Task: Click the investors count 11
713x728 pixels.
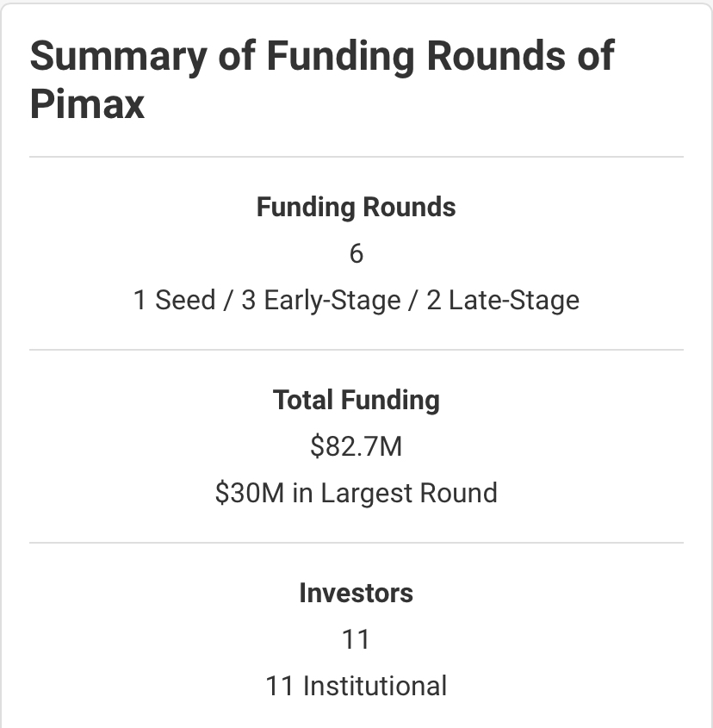Action: pos(356,639)
